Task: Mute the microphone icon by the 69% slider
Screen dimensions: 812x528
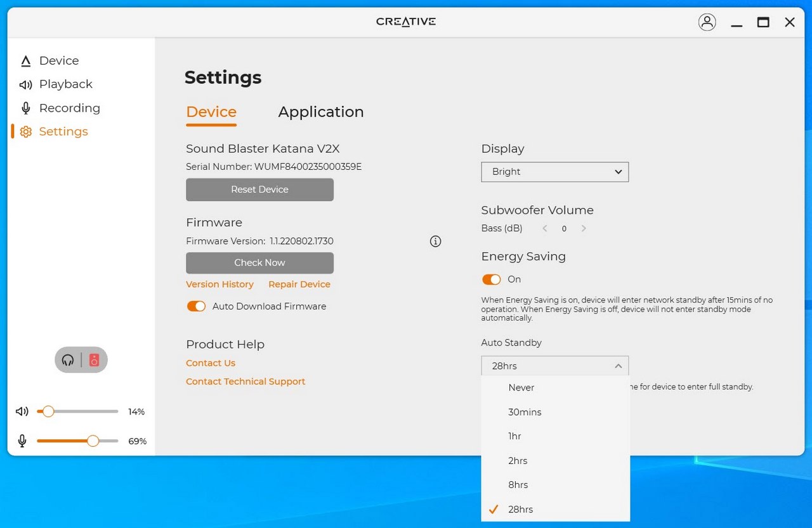Action: pos(22,441)
